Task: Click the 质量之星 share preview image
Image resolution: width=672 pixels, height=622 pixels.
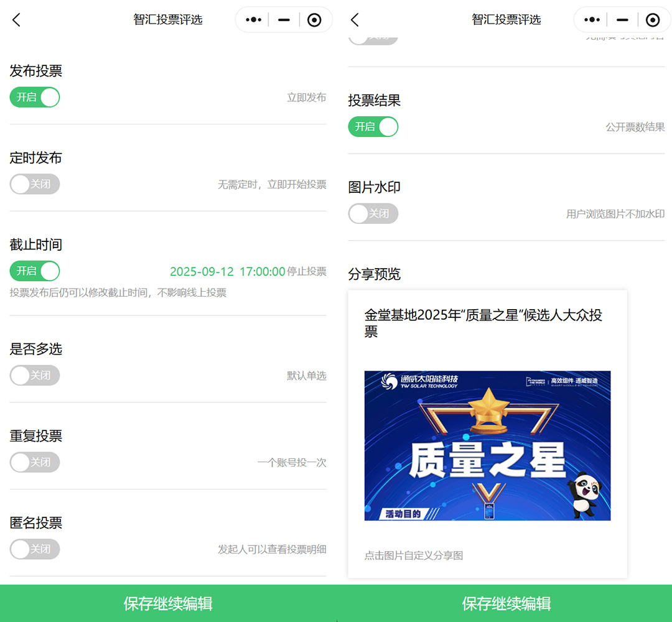Action: [487, 445]
